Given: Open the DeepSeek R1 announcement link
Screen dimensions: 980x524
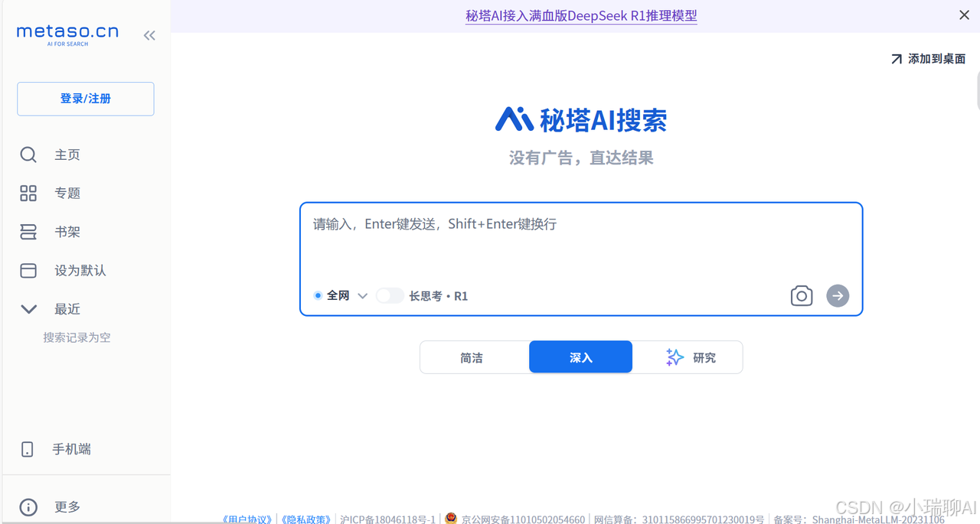Looking at the screenshot, I should [x=581, y=15].
